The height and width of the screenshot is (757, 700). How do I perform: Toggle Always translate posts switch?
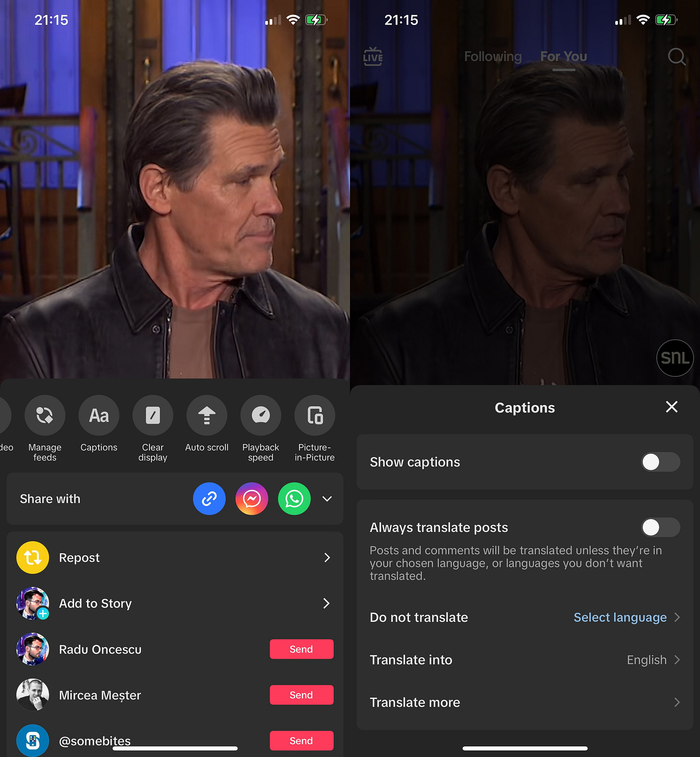[661, 527]
